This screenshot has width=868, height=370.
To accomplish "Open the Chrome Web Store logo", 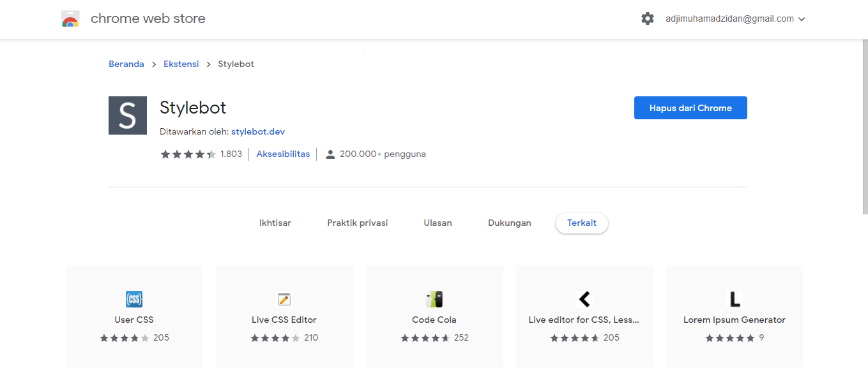I will tap(70, 18).
